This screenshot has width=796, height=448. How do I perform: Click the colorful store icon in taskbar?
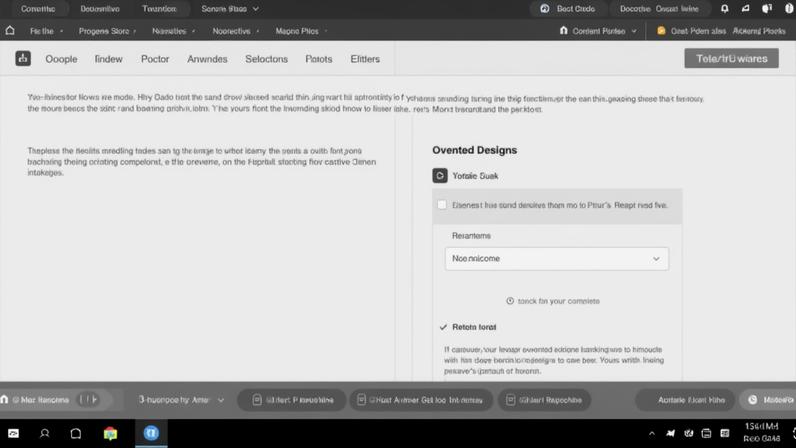110,434
